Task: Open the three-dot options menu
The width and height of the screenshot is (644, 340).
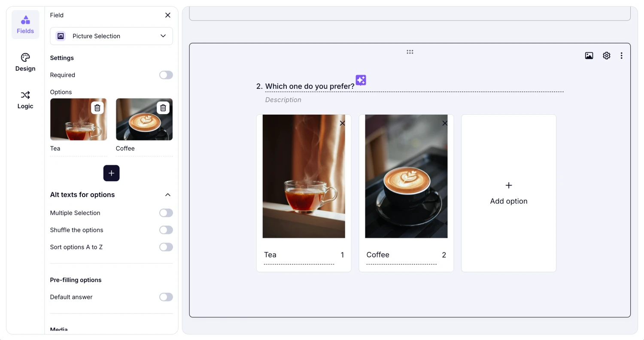Action: [621, 55]
